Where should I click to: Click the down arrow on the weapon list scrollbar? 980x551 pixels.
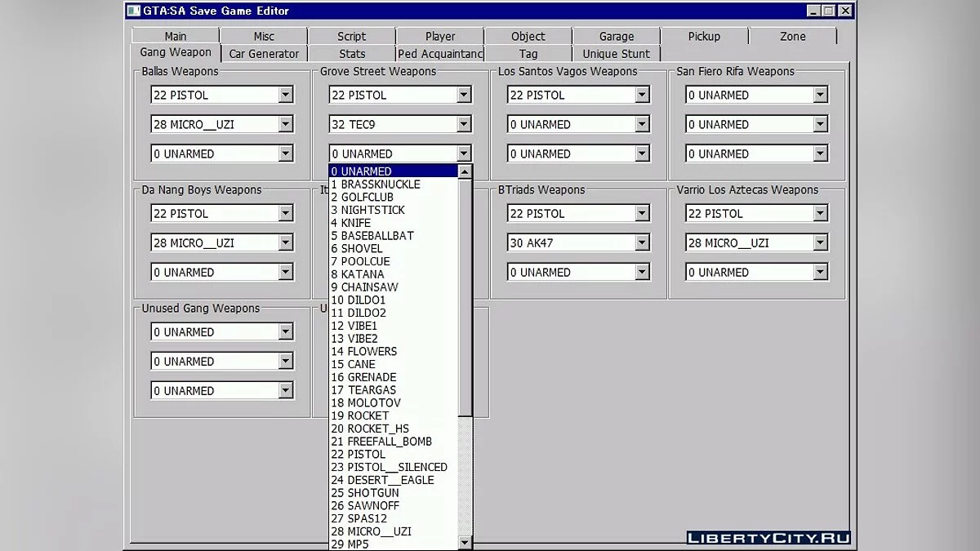(465, 541)
